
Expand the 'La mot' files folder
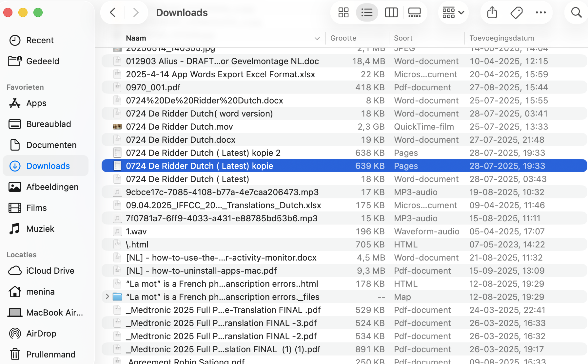coord(107,297)
